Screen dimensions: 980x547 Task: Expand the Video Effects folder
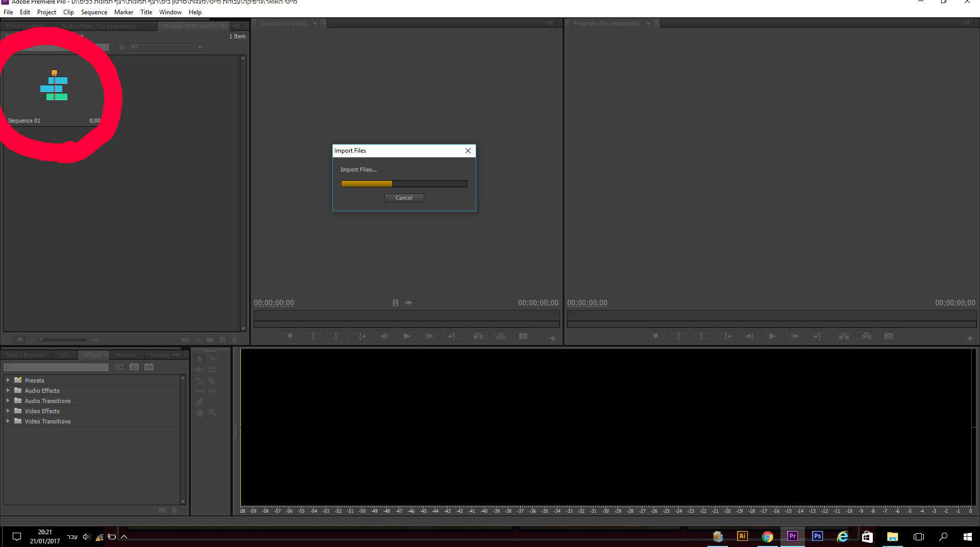click(8, 411)
